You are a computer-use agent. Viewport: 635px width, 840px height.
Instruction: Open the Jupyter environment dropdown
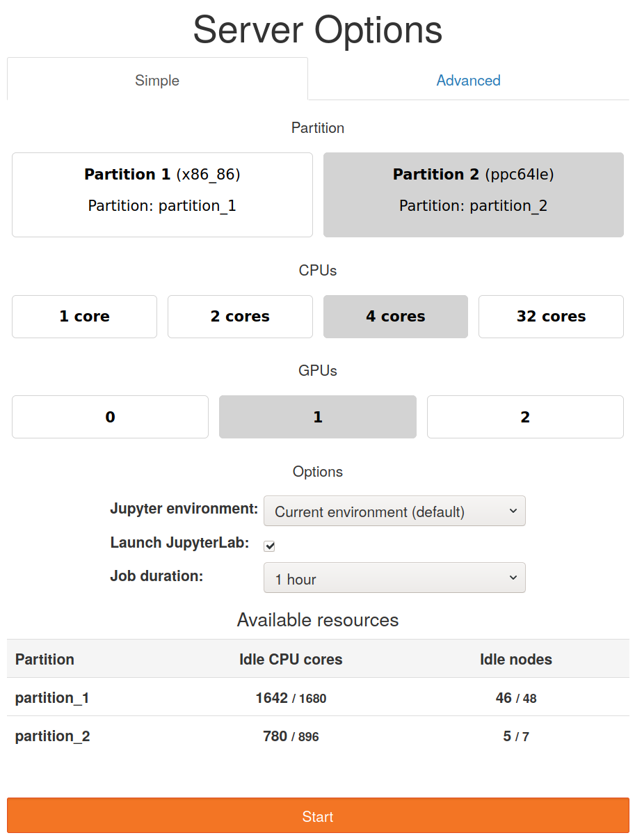click(394, 512)
